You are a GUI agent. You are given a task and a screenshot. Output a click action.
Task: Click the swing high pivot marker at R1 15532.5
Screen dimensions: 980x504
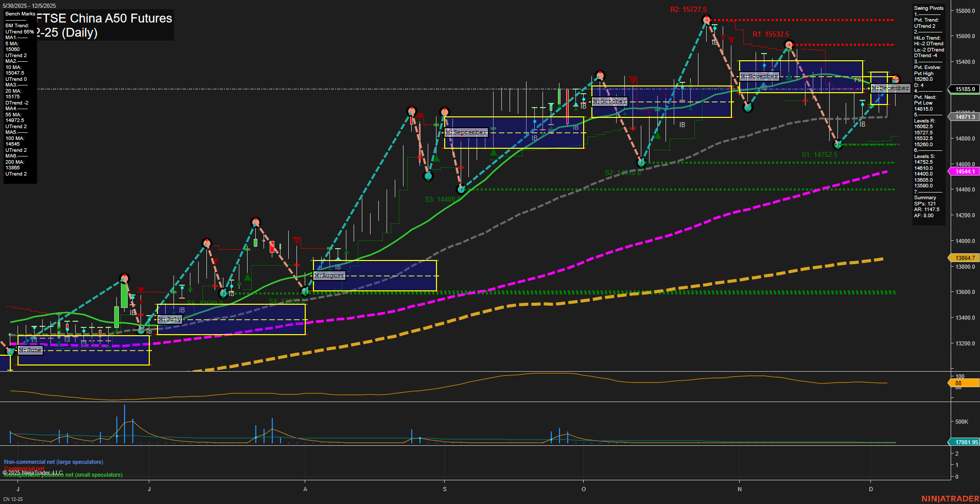click(x=789, y=45)
